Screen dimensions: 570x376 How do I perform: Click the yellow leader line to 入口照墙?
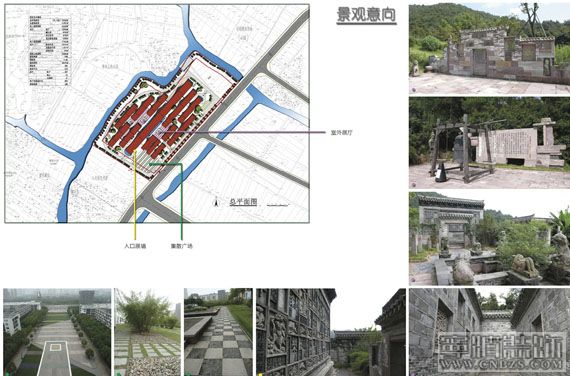pos(135,195)
